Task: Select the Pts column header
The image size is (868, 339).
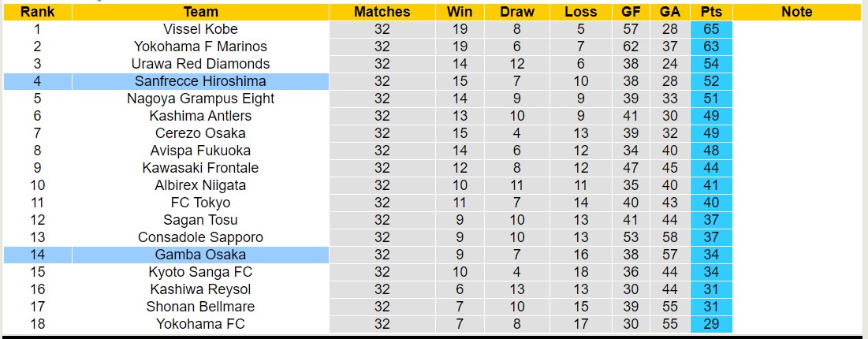Action: [x=711, y=12]
